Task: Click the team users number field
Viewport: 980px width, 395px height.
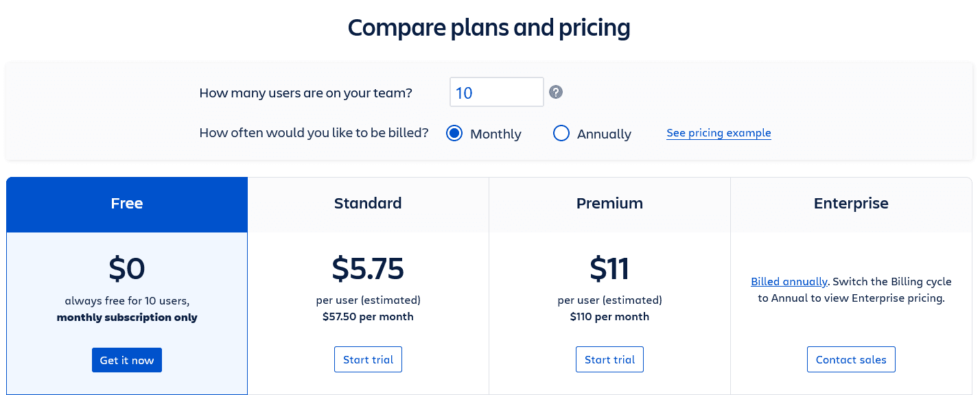Action: [x=496, y=92]
